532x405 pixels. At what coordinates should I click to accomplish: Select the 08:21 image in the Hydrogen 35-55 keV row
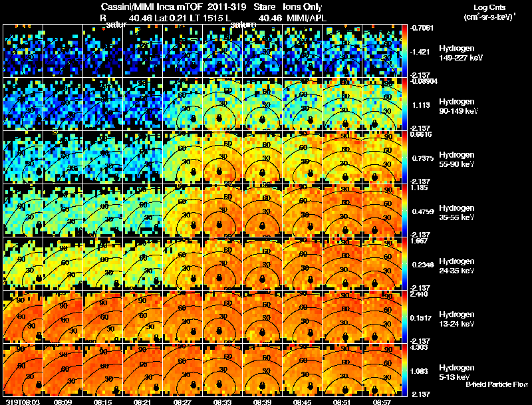coord(143,210)
